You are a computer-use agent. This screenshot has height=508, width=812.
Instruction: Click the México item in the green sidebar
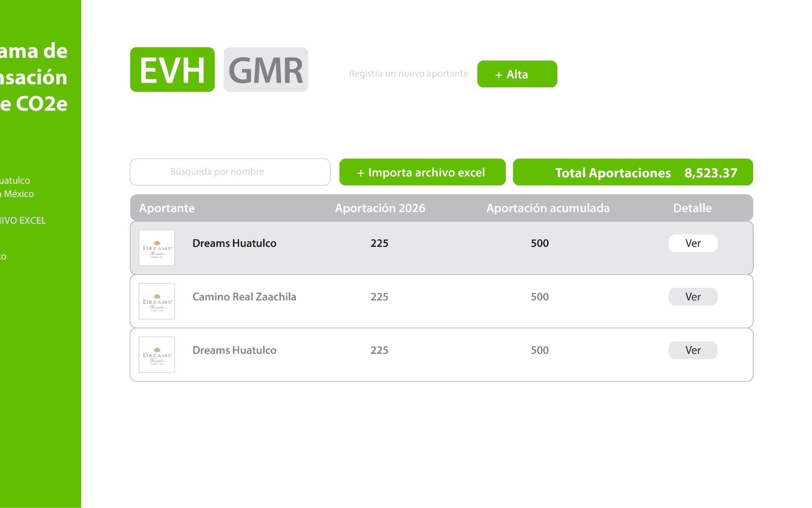click(17, 194)
